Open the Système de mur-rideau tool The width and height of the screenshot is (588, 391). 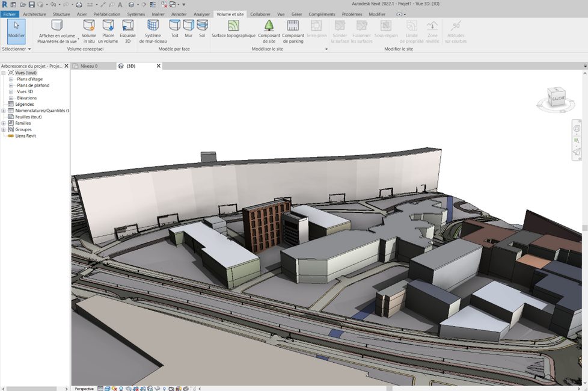(153, 29)
